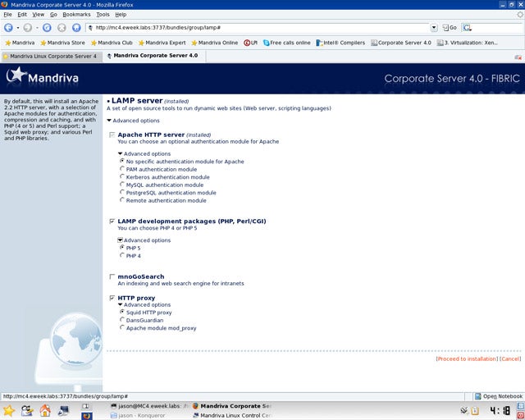
Task: Click the Google search input field
Action: (x=498, y=28)
